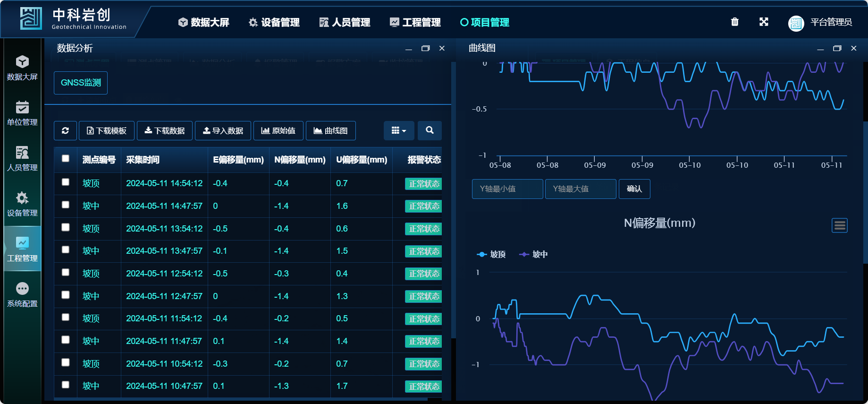Minimize the 数据分析 panel

coord(408,48)
